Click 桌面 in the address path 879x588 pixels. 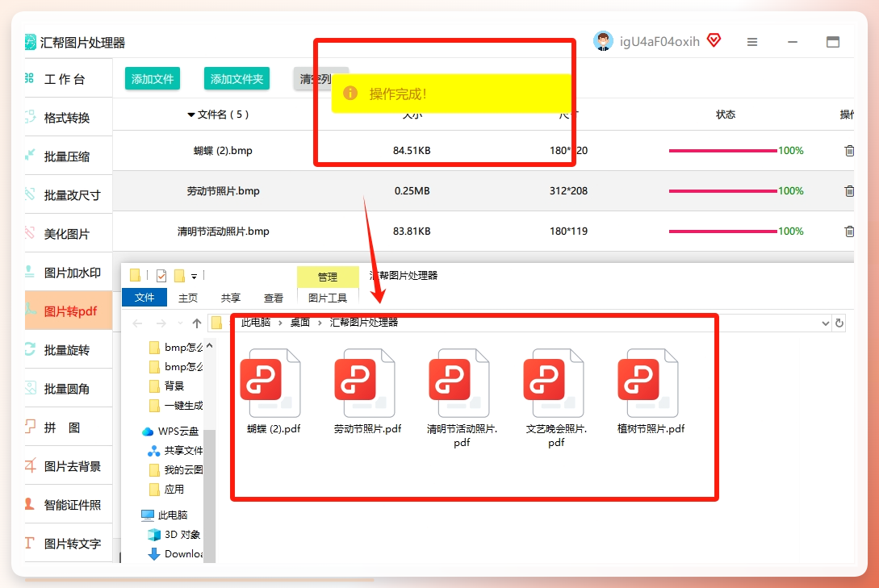click(x=300, y=322)
